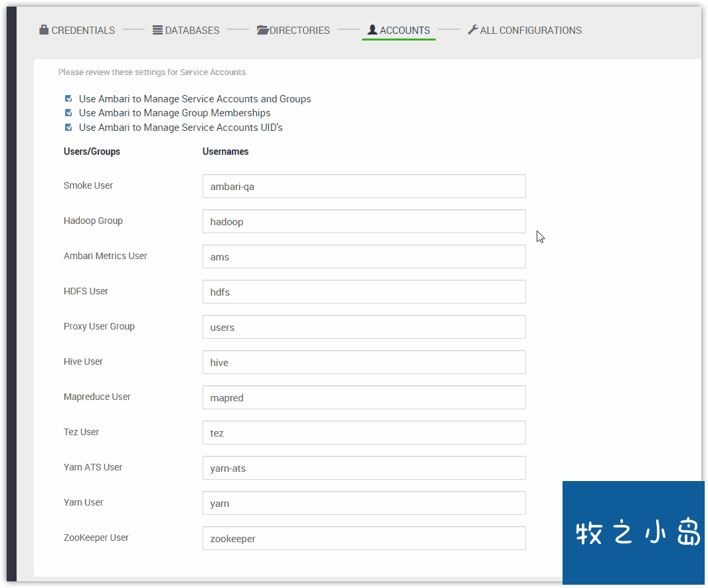Open the CREDENTIALS tab
Image resolution: width=708 pixels, height=588 pixels.
pyautogui.click(x=77, y=31)
